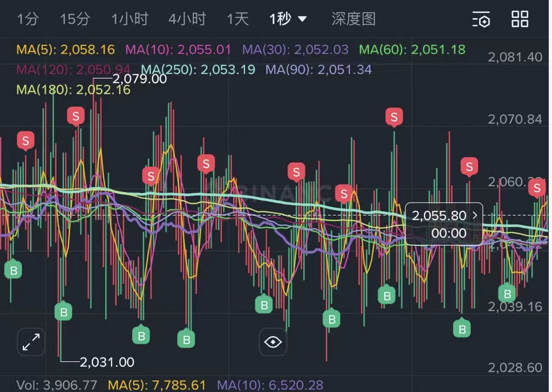
Task: Click the S sell marker below 2,079.00
Action: [x=76, y=116]
